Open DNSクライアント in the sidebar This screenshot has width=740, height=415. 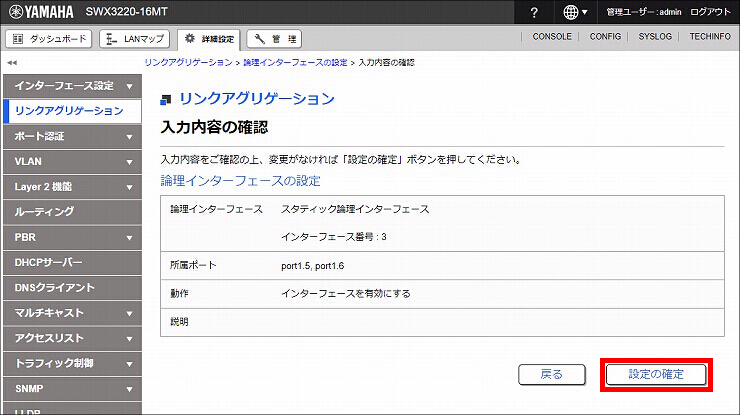[x=72, y=288]
